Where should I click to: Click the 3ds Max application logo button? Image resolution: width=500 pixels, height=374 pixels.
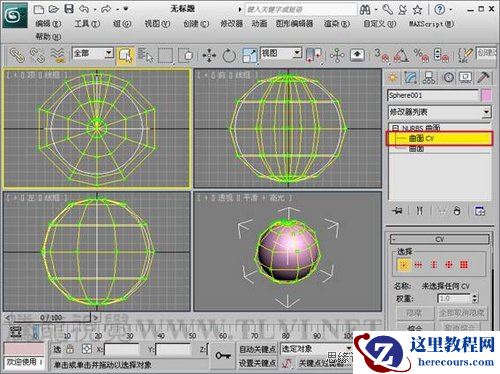[x=15, y=15]
